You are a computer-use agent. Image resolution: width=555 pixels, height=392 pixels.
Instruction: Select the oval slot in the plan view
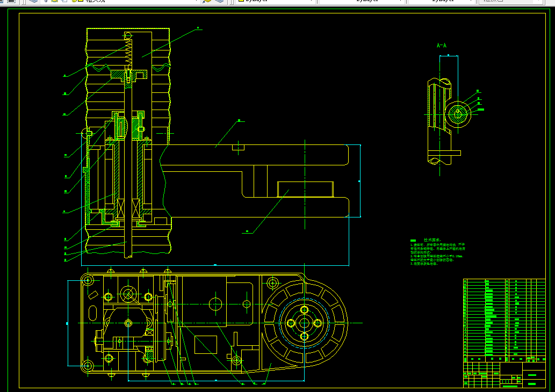(x=92, y=314)
